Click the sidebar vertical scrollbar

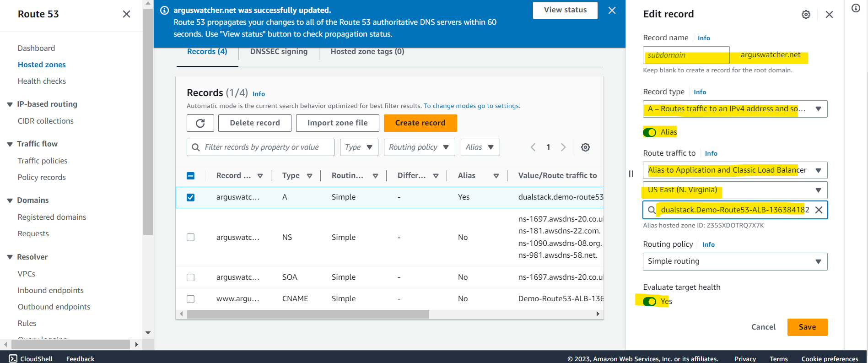(x=148, y=121)
